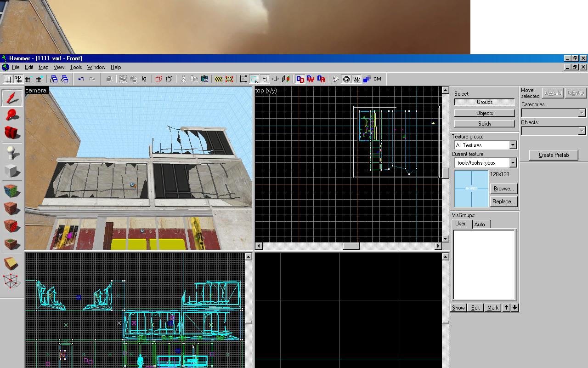Set selection mode to Groups
The height and width of the screenshot is (368, 588).
coord(485,102)
